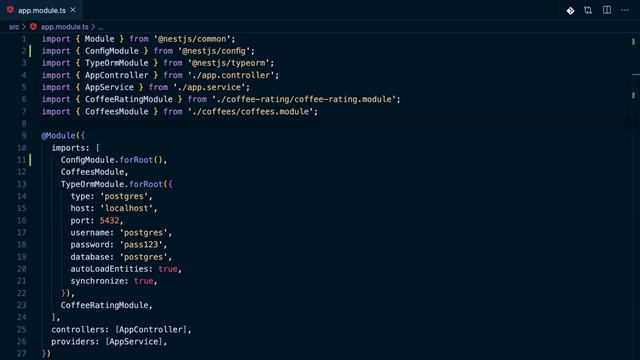Expand the breadcrumb ellipsis after app.module.ts
Image resolution: width=640 pixels, height=360 pixels.
coord(100,27)
